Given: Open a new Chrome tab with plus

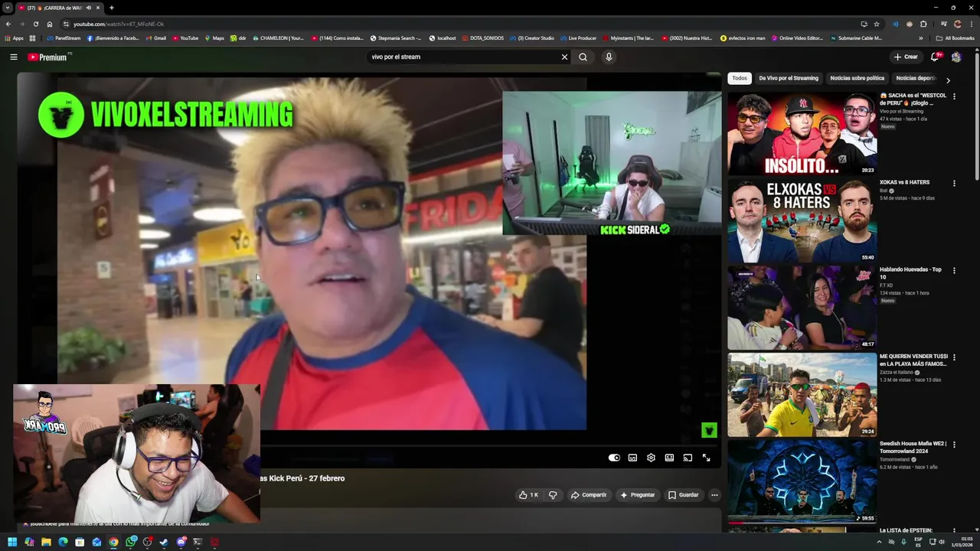Looking at the screenshot, I should pyautogui.click(x=111, y=8).
